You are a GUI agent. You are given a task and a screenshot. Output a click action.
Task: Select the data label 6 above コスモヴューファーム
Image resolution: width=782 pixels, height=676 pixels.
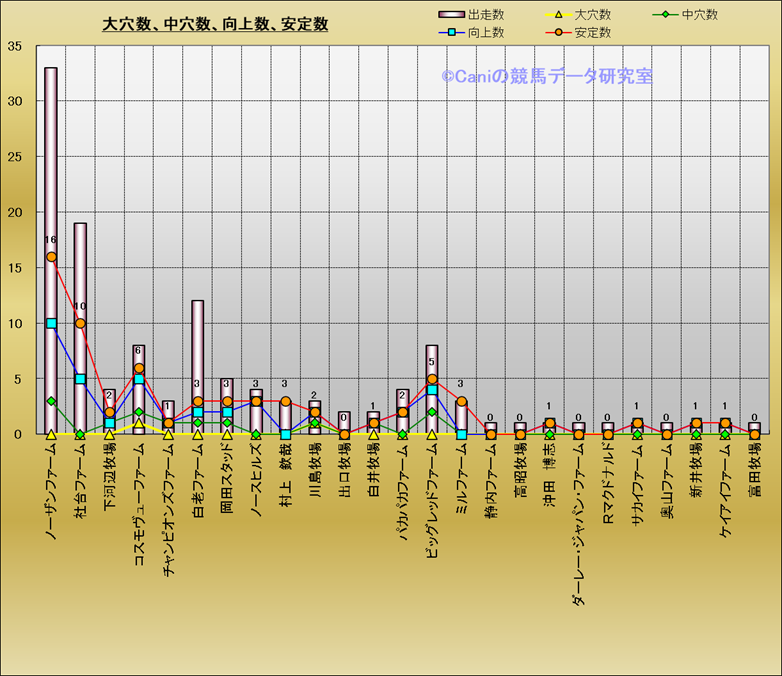(x=139, y=350)
